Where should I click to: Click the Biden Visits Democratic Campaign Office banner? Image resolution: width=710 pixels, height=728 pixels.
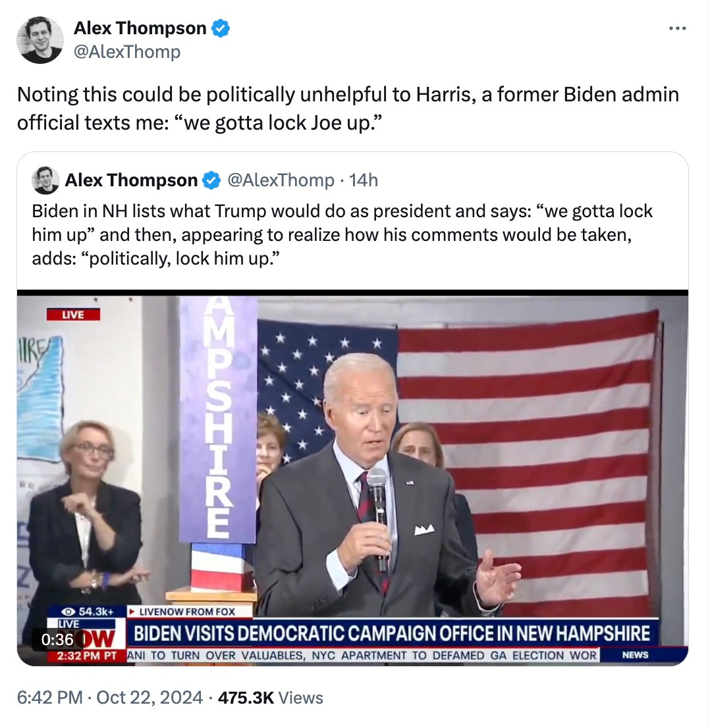(x=392, y=633)
